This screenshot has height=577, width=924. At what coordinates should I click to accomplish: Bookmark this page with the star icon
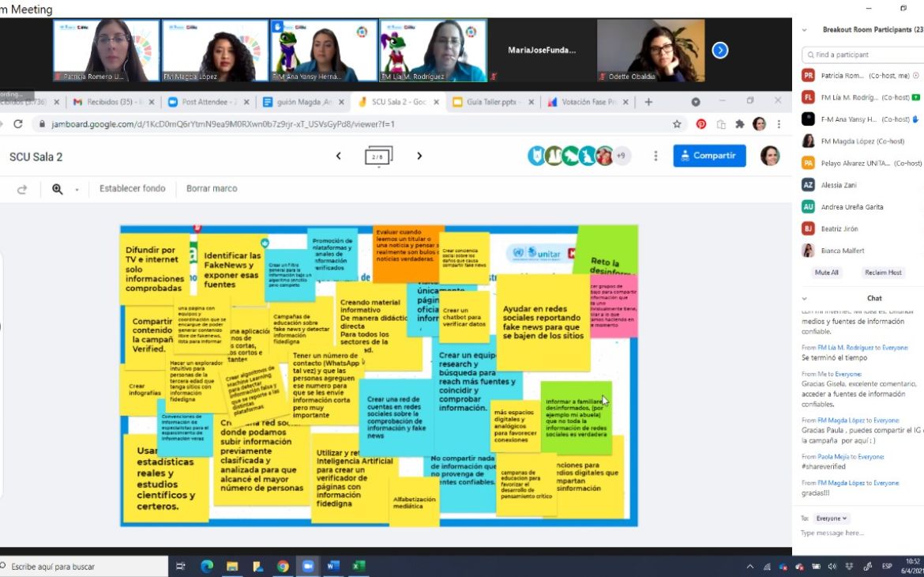pos(677,124)
